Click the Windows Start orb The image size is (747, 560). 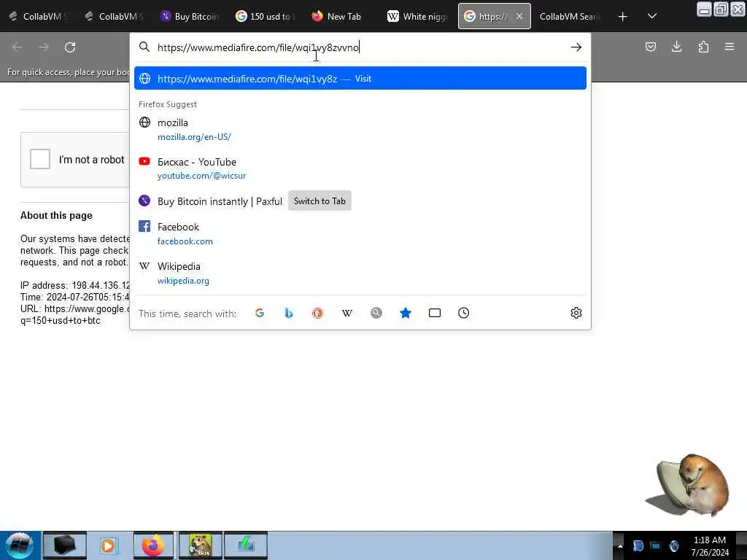20,545
